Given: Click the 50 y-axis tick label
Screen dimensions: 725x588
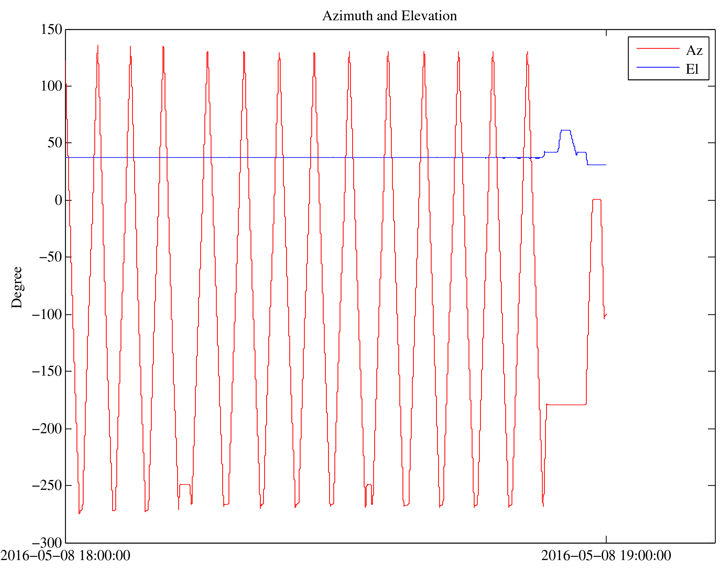Looking at the screenshot, I should click(55, 143).
